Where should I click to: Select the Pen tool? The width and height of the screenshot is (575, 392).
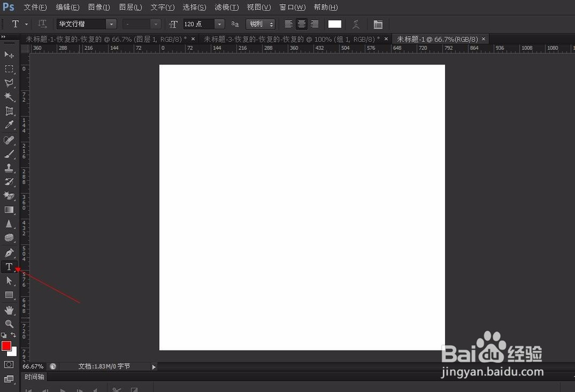(x=9, y=253)
